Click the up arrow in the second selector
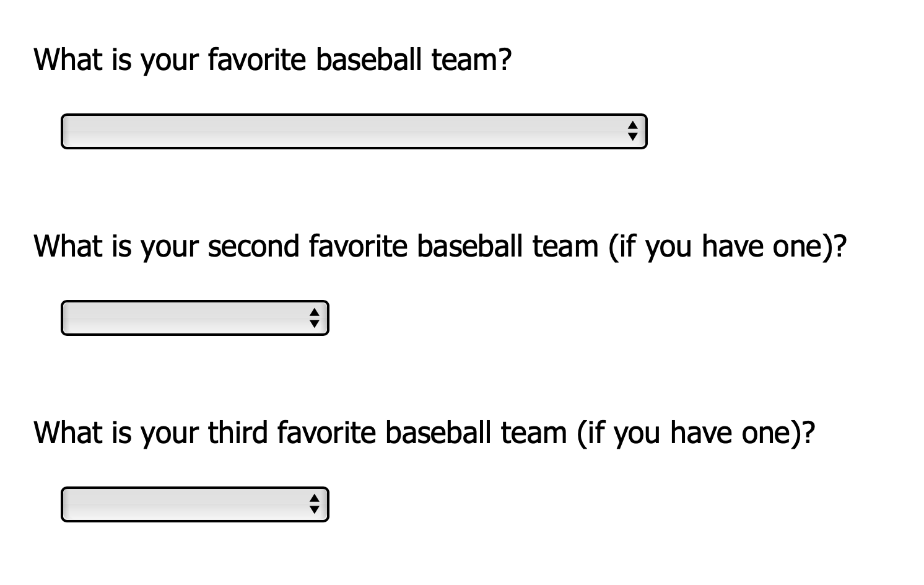This screenshot has height=585, width=924. (315, 314)
